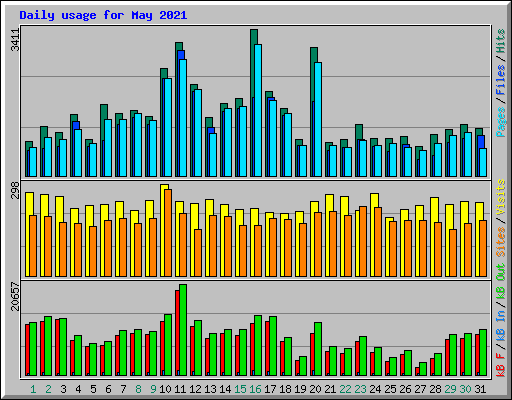Click the Pages legend label
The height and width of the screenshot is (400, 512).
coord(500,122)
